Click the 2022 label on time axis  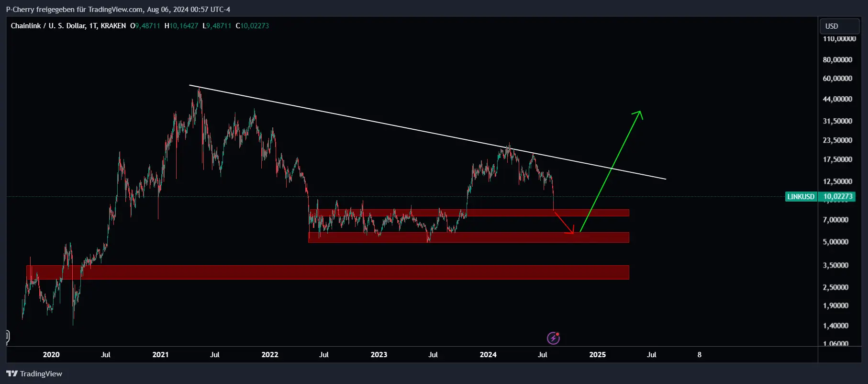coord(270,355)
